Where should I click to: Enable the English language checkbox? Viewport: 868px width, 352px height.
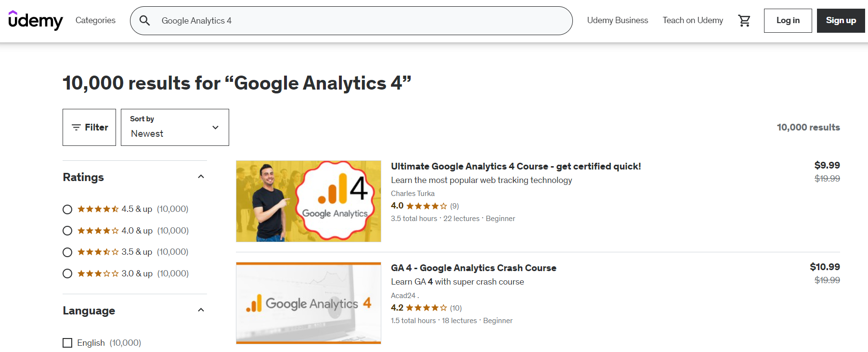(67, 342)
